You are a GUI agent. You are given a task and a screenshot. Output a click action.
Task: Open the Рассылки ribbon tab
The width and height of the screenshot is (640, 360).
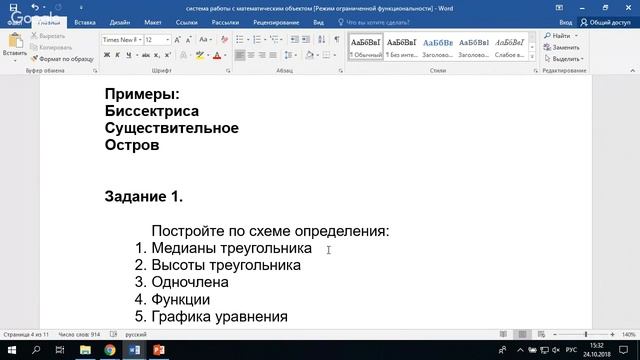pyautogui.click(x=225, y=22)
